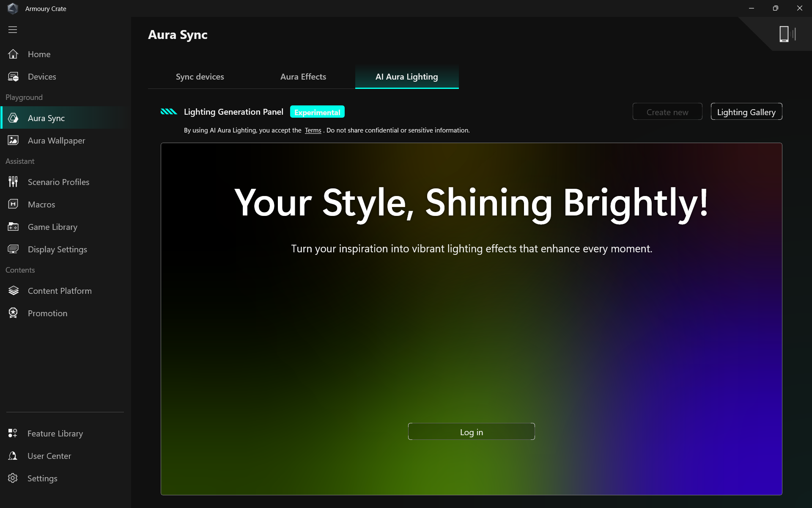Click the 'Aura Sync' page heading
Image resolution: width=812 pixels, height=508 pixels.
coord(178,35)
